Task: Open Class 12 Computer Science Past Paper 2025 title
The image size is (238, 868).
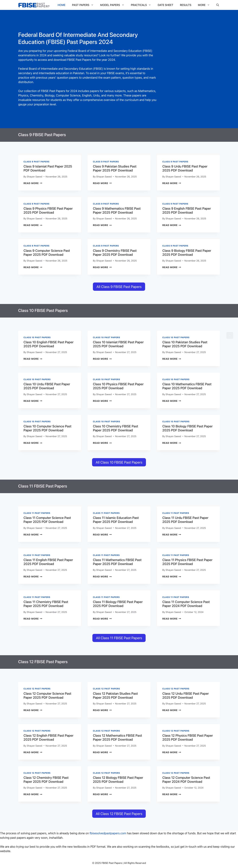Action: (47, 696)
